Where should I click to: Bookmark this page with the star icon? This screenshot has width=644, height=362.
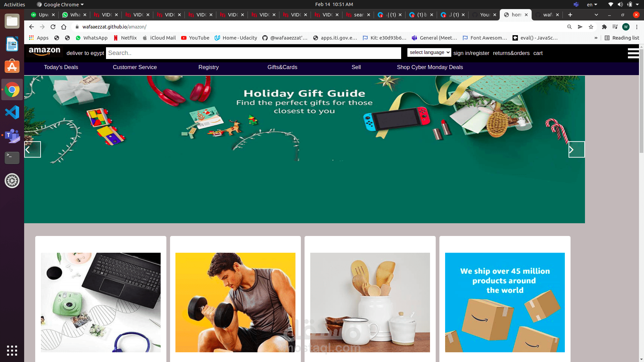click(x=591, y=27)
